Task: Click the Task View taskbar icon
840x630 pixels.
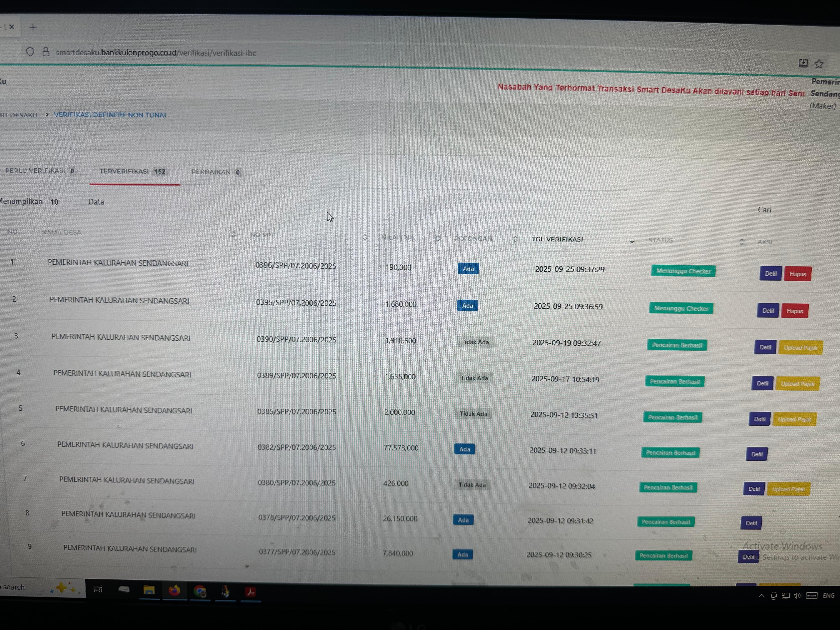Action: pyautogui.click(x=98, y=589)
